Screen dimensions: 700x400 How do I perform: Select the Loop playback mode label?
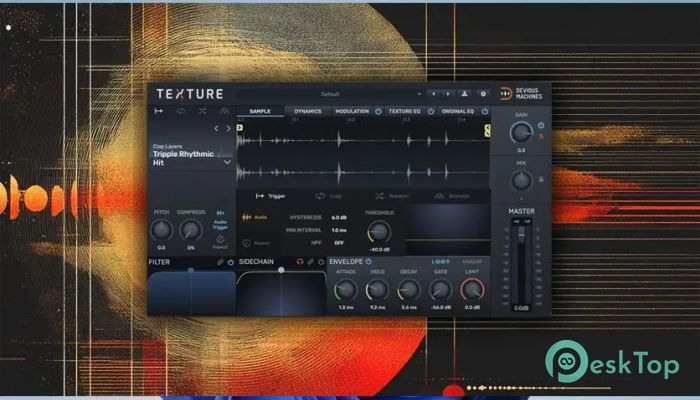pos(336,196)
